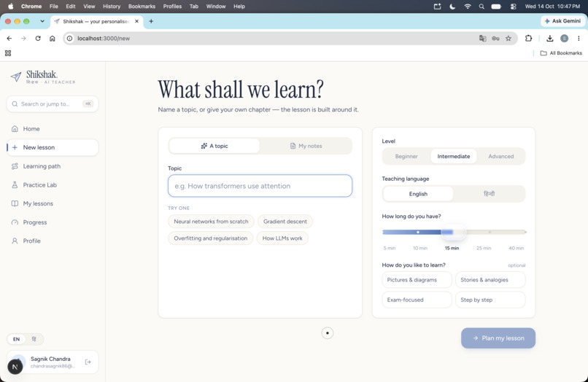Toggle Exam-focused learning style
This screenshot has width=588, height=382.
(417, 300)
